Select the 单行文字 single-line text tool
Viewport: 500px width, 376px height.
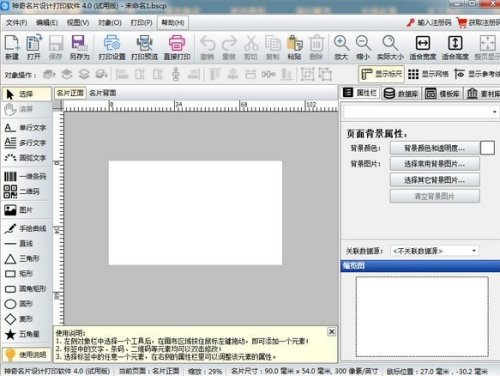pos(26,127)
